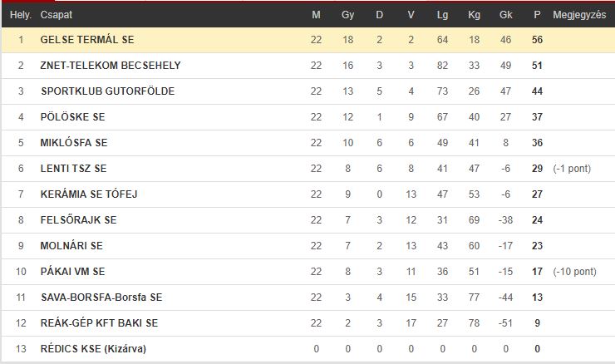This screenshot has height=364, width=615.
Task: Select FELSŐRAJK SE row name
Action: pos(78,220)
